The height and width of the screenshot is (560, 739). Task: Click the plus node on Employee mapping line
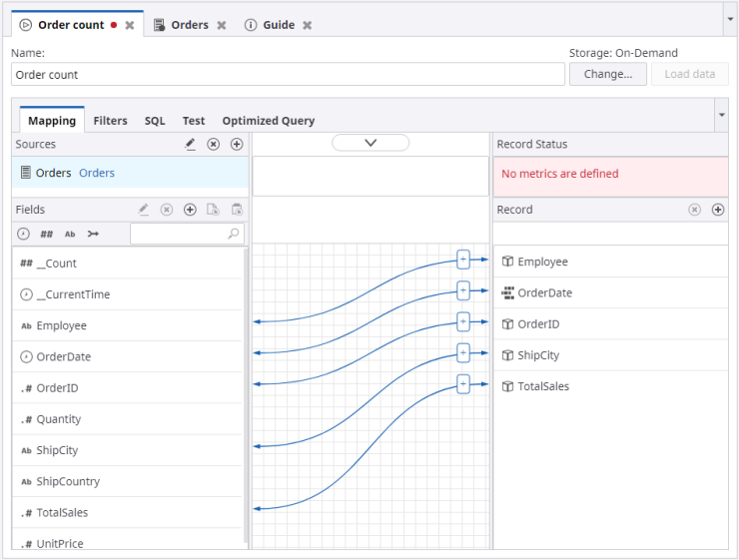click(462, 260)
